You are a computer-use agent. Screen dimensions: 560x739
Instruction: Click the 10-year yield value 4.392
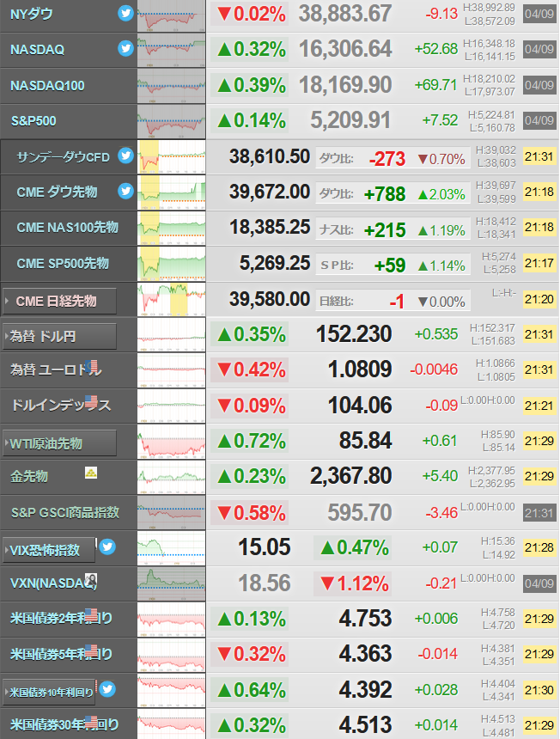click(x=365, y=690)
